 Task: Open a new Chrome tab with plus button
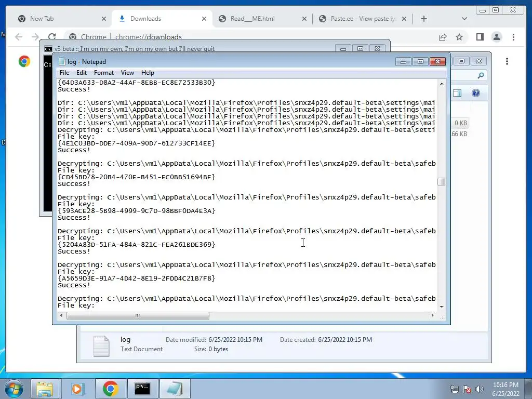(424, 19)
